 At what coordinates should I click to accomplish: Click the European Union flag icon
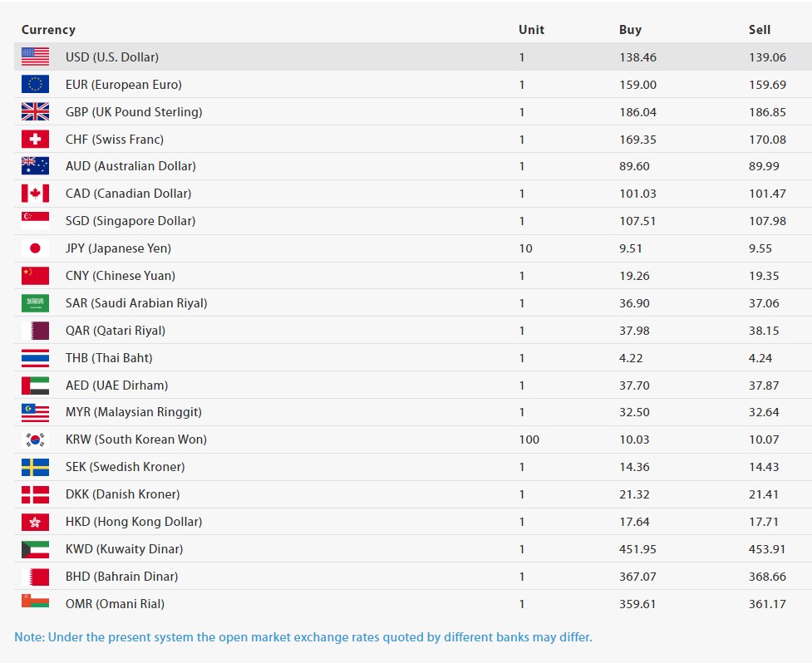(x=35, y=85)
